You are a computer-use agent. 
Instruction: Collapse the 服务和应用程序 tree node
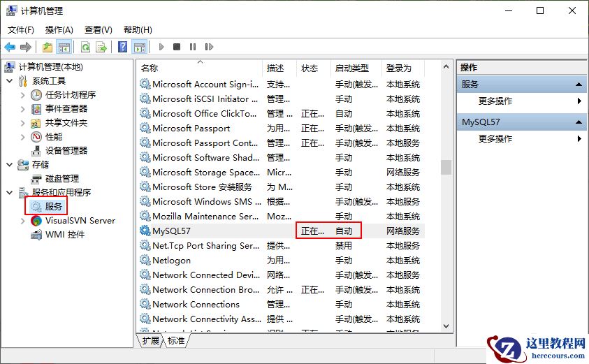[10, 192]
